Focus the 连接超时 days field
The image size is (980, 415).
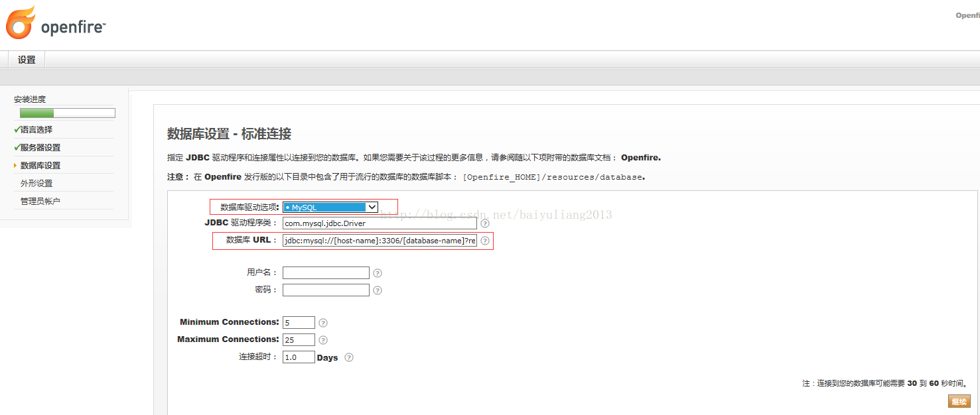(299, 357)
